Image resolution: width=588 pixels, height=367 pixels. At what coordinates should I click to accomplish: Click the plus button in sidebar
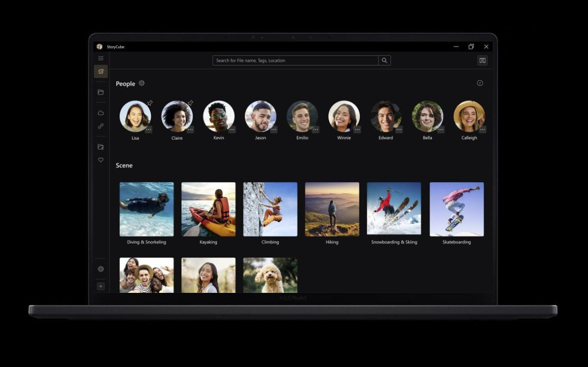click(x=101, y=287)
